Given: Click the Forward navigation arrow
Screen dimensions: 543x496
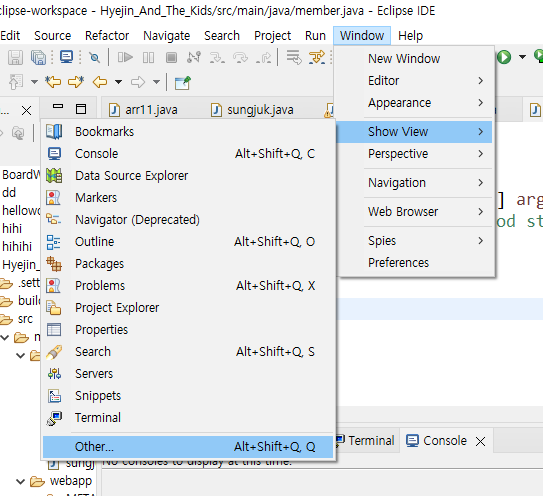Looking at the screenshot, I should point(138,82).
